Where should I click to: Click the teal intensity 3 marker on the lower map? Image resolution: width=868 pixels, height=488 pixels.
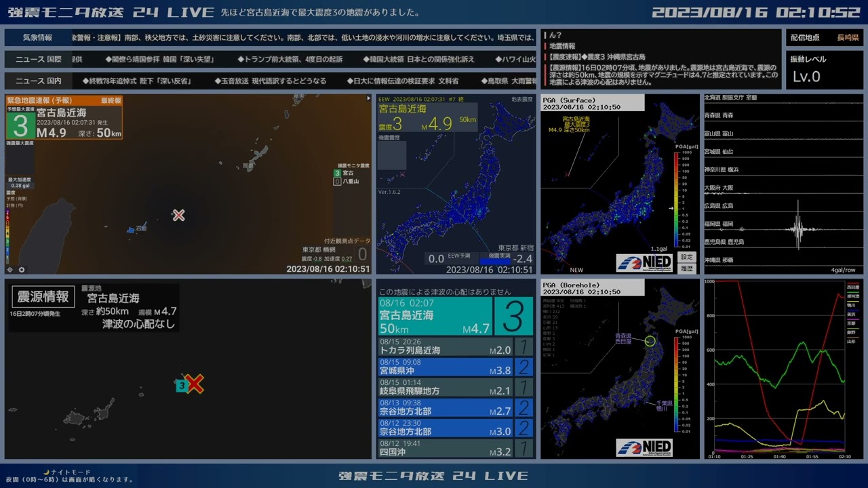coord(181,386)
